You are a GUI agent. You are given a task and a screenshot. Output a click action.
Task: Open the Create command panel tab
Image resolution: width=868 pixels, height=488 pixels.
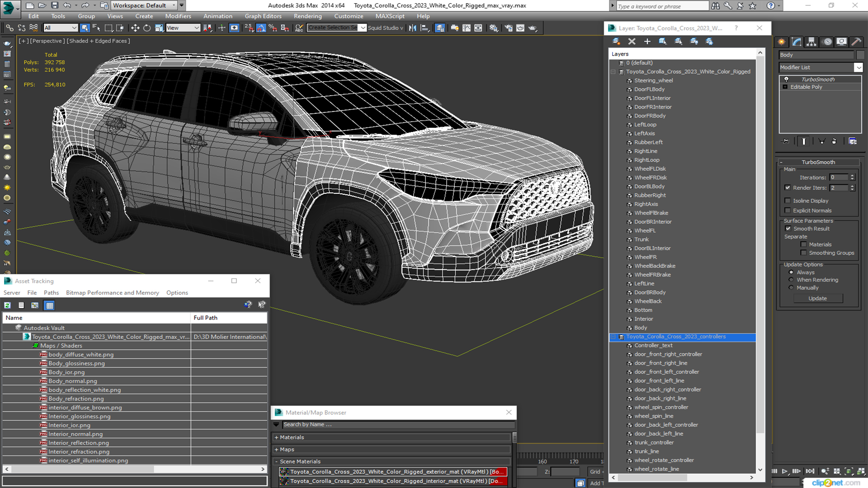point(782,42)
